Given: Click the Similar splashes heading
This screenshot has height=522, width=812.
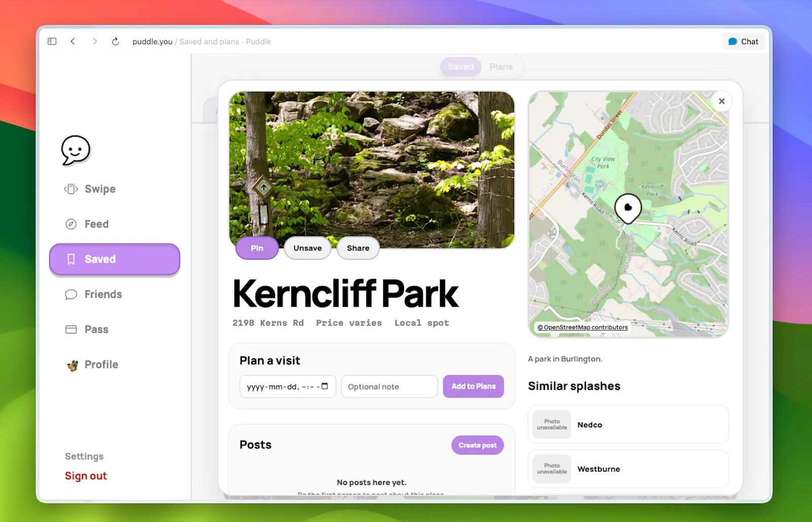Looking at the screenshot, I should pyautogui.click(x=574, y=386).
